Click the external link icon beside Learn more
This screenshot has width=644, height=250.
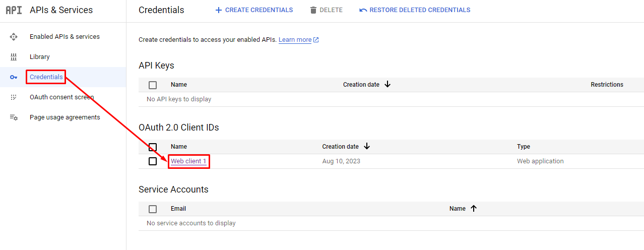[x=316, y=40]
